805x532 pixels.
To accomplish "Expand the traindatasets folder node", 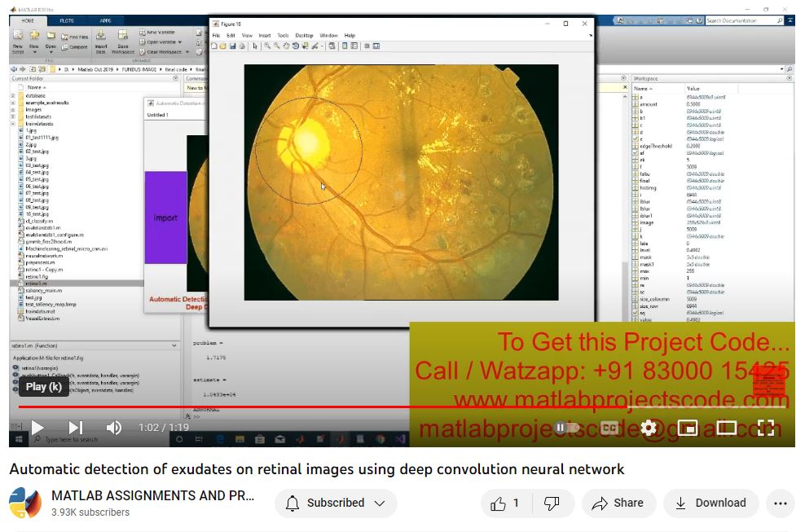I will 13,124.
